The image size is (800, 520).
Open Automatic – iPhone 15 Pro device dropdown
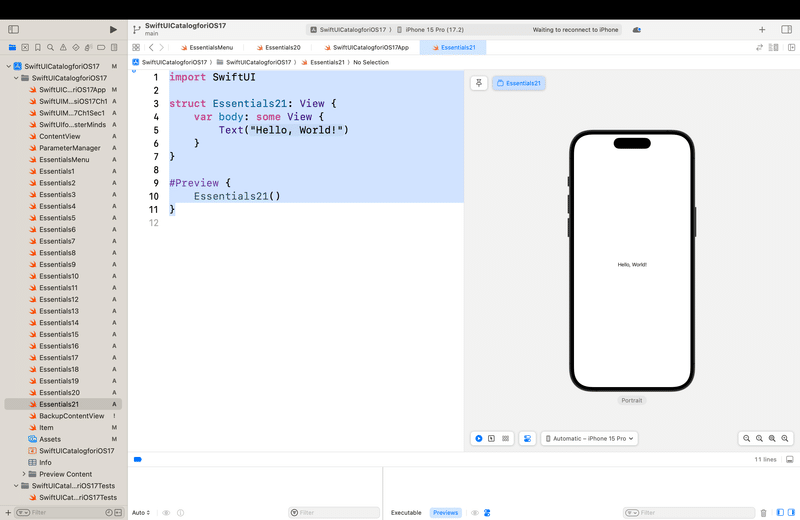tap(589, 438)
